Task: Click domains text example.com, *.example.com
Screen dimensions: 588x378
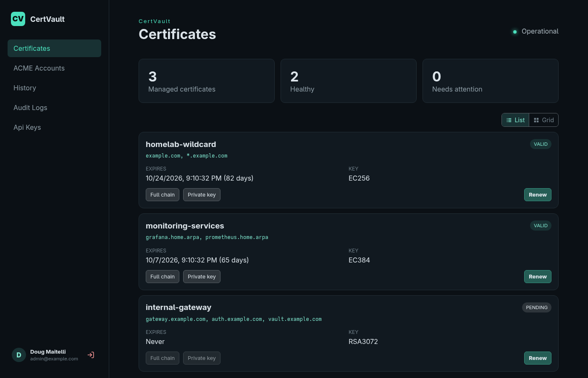Action: click(186, 156)
